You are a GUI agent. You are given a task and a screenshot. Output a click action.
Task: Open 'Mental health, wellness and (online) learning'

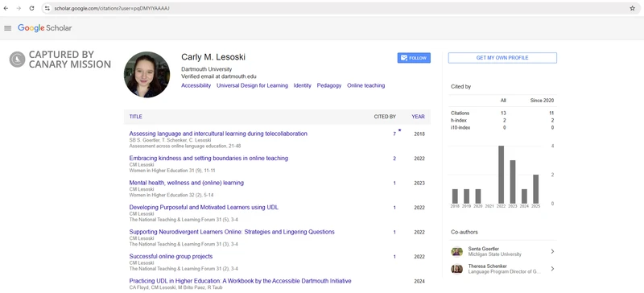(187, 183)
